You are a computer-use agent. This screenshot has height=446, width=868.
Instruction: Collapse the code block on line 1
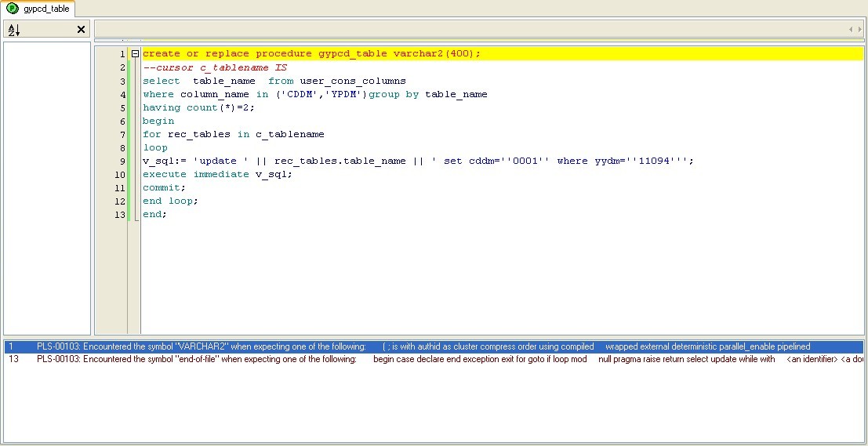[135, 54]
